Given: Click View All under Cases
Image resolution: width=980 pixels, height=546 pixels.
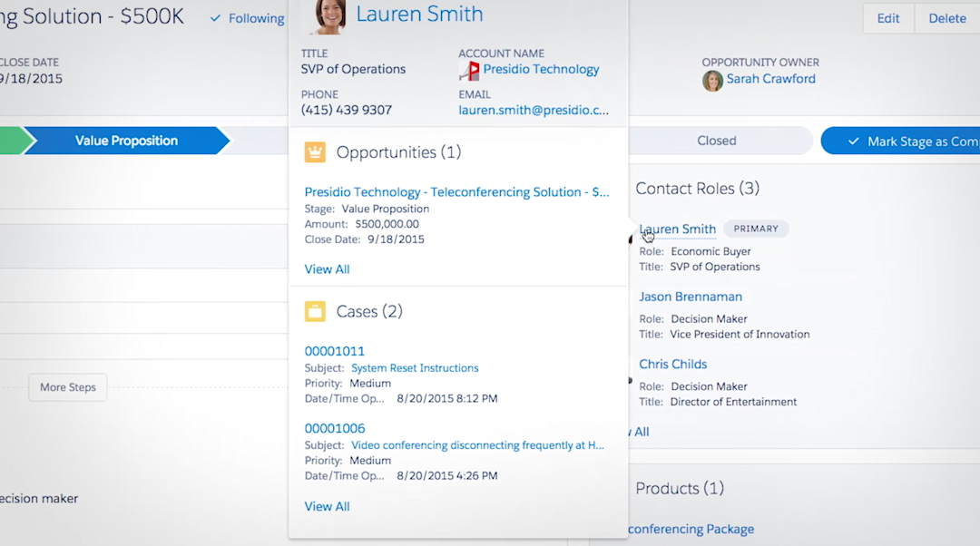Looking at the screenshot, I should 327,507.
